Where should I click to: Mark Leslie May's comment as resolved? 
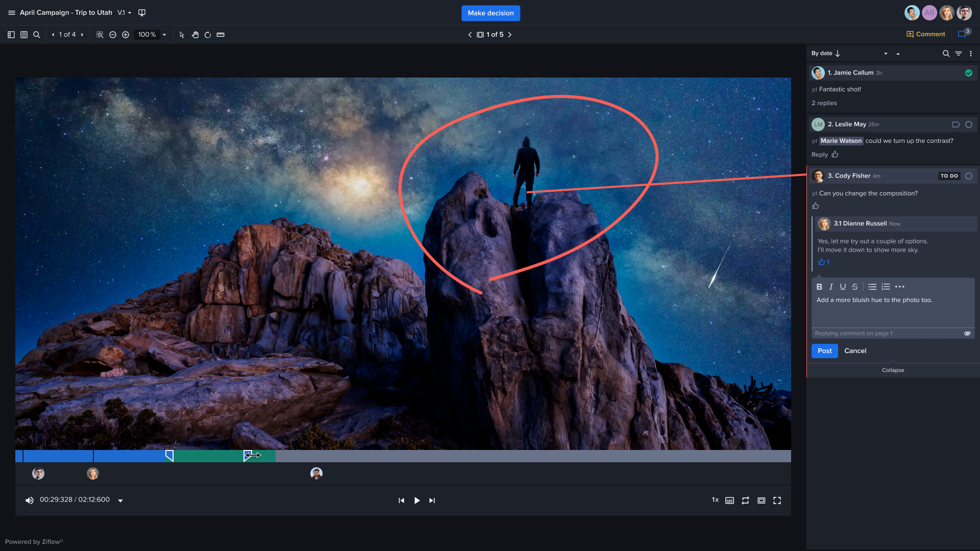[x=969, y=124]
